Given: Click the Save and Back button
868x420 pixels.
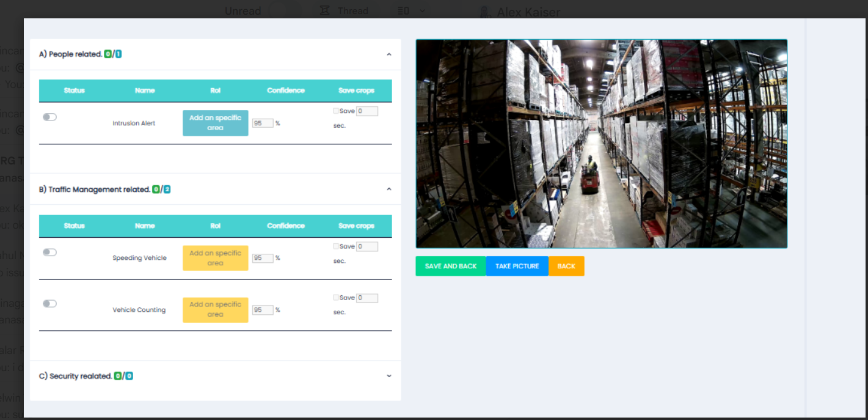Looking at the screenshot, I should click(x=451, y=266).
